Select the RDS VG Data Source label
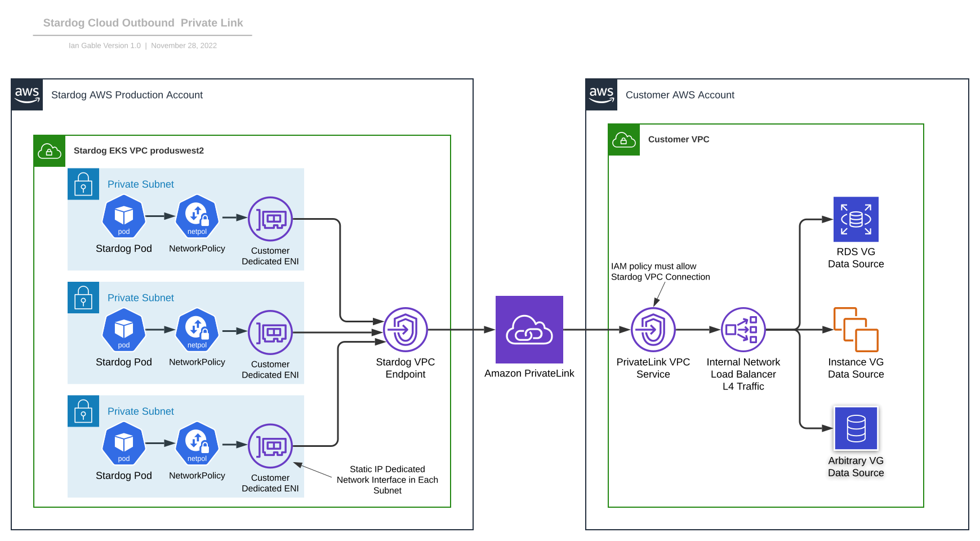The height and width of the screenshot is (541, 980). [856, 258]
